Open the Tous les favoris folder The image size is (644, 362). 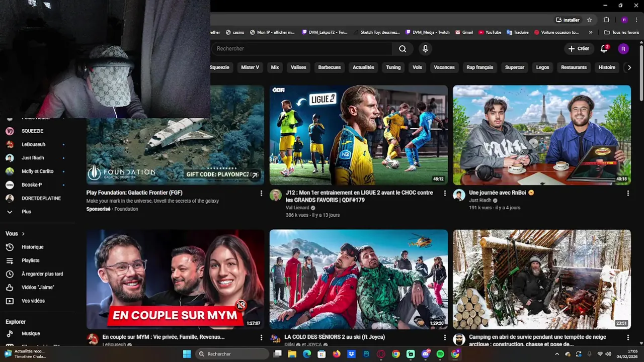622,32
